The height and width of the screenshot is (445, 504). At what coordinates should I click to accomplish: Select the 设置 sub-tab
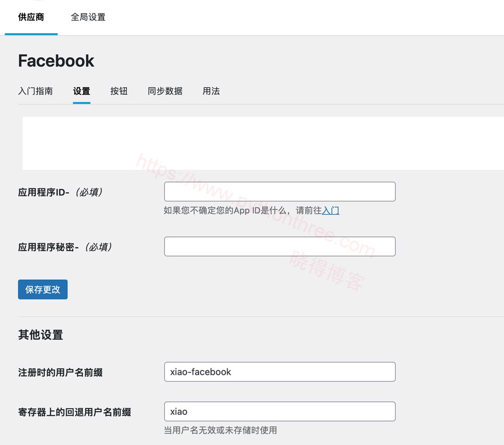(82, 91)
